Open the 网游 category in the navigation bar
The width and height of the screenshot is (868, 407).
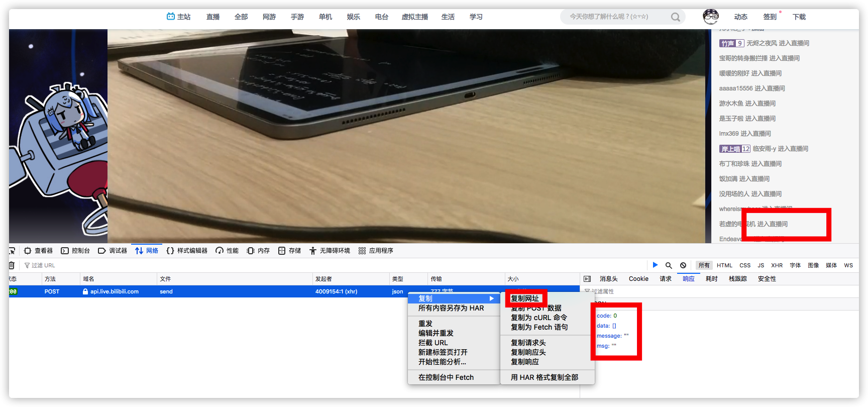[x=269, y=17]
